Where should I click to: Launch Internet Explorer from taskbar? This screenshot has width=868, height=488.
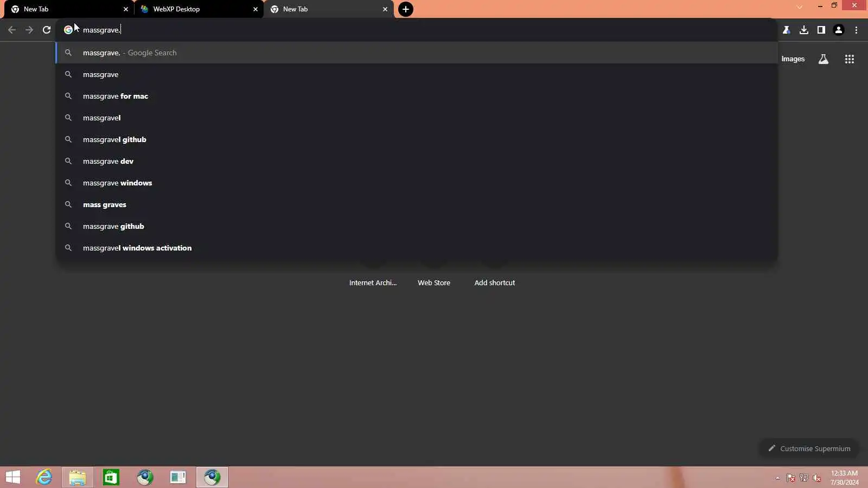pos(44,477)
